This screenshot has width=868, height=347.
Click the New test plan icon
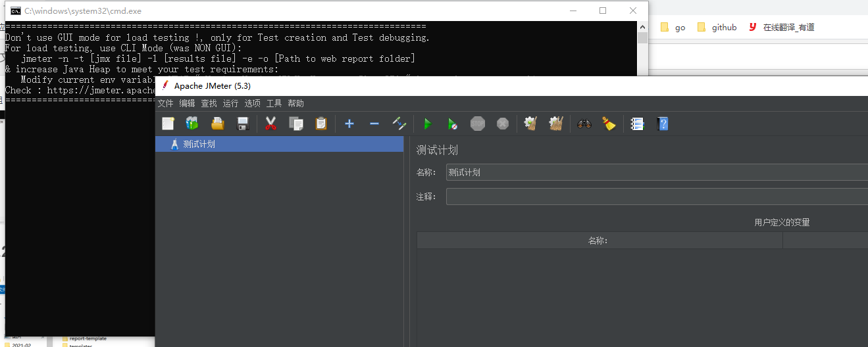tap(168, 124)
